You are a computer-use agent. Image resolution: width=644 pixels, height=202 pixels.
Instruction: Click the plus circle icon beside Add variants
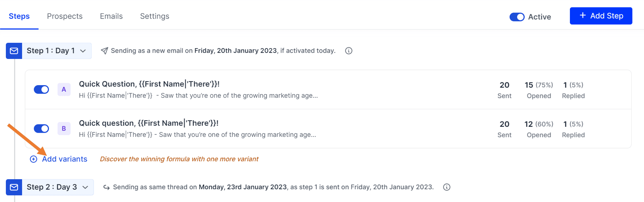click(33, 159)
